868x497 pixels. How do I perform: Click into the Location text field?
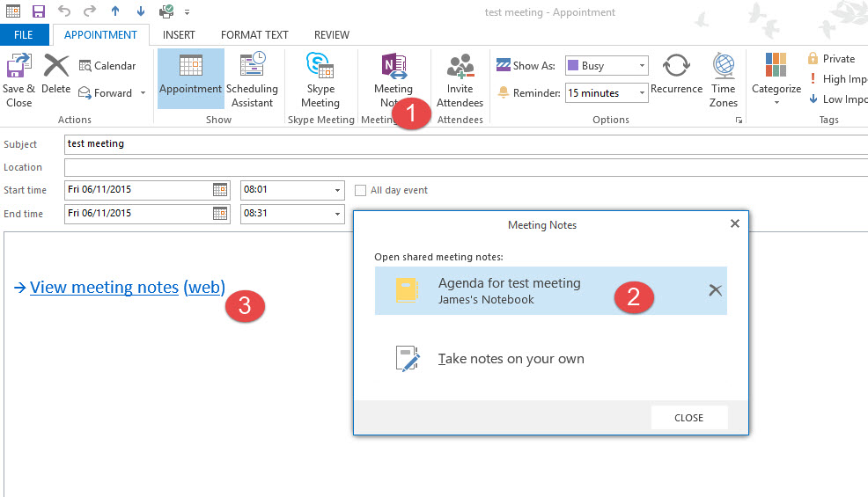point(465,167)
